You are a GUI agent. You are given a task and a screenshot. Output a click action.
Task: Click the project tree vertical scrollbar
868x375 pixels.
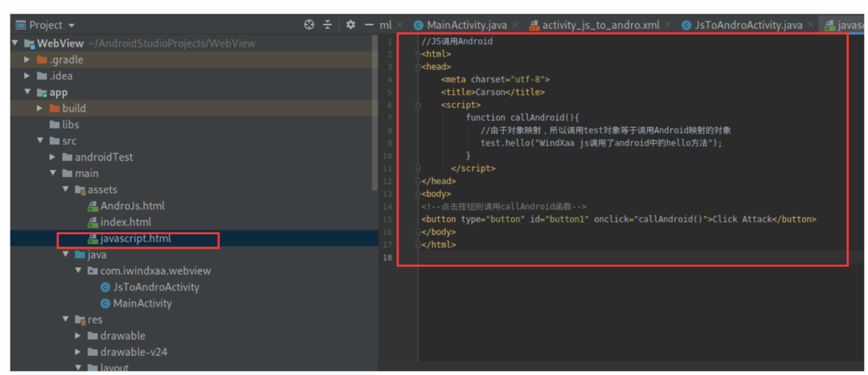(x=376, y=111)
